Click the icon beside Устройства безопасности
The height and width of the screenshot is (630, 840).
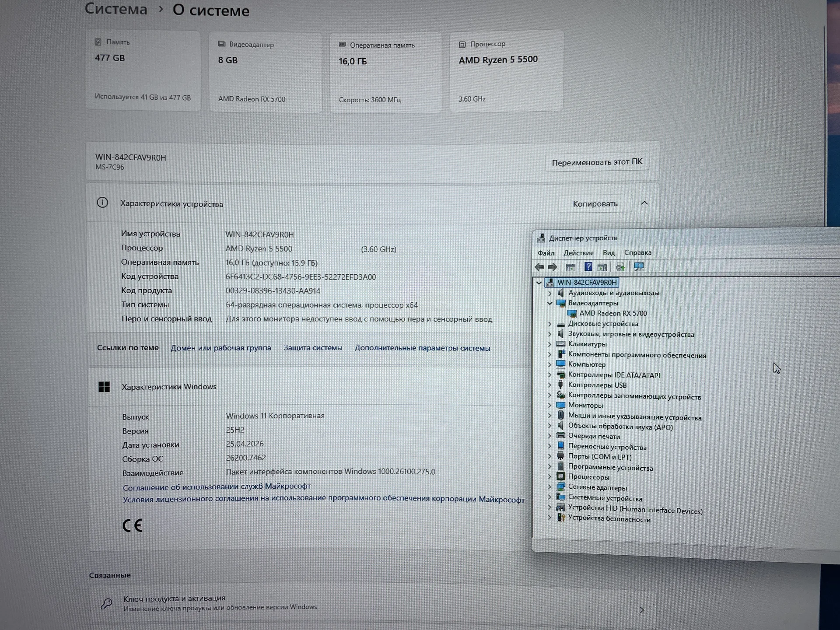[x=561, y=518]
